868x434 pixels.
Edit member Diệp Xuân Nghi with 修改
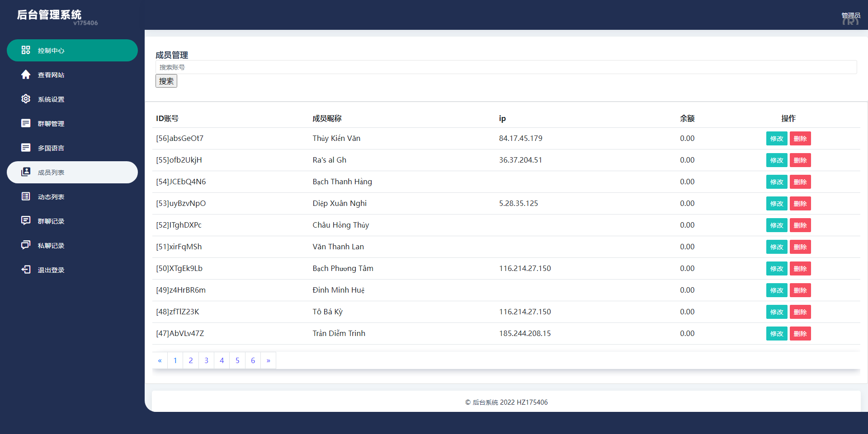tap(776, 204)
